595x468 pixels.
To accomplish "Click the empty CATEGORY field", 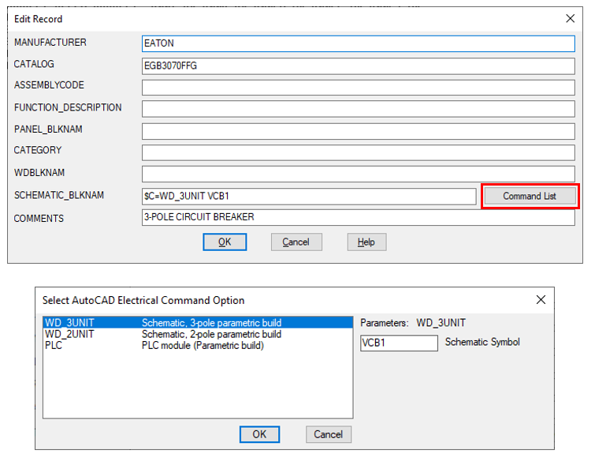I will pyautogui.click(x=358, y=153).
